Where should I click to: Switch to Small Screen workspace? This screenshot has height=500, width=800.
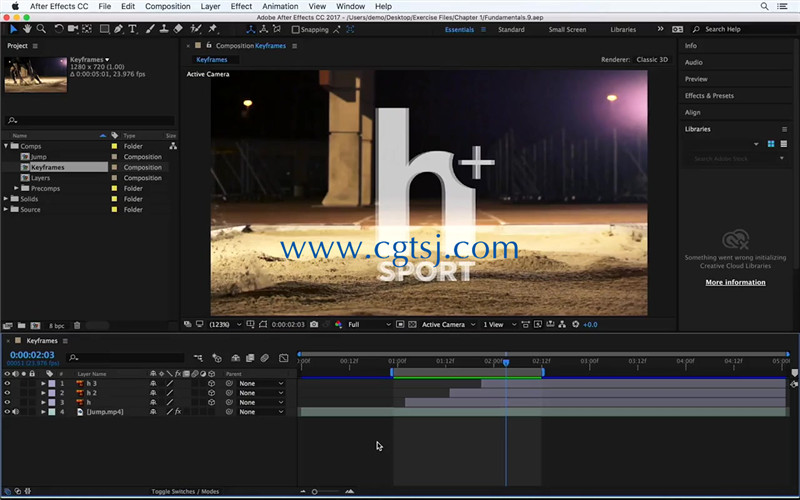pyautogui.click(x=567, y=30)
